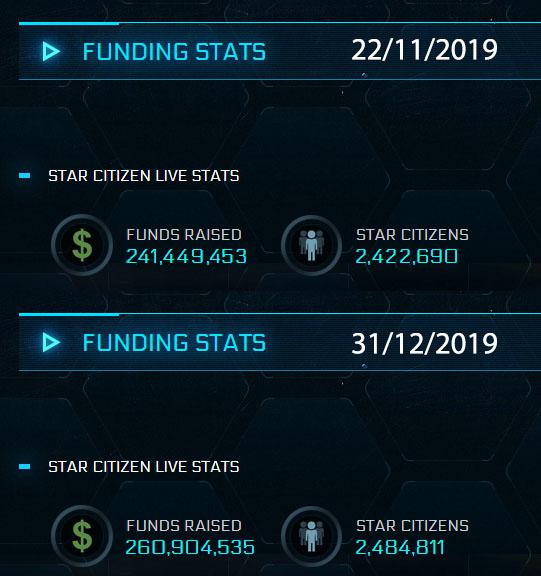
Task: Click the people icon beside 2,484,811
Action: pyautogui.click(x=311, y=536)
